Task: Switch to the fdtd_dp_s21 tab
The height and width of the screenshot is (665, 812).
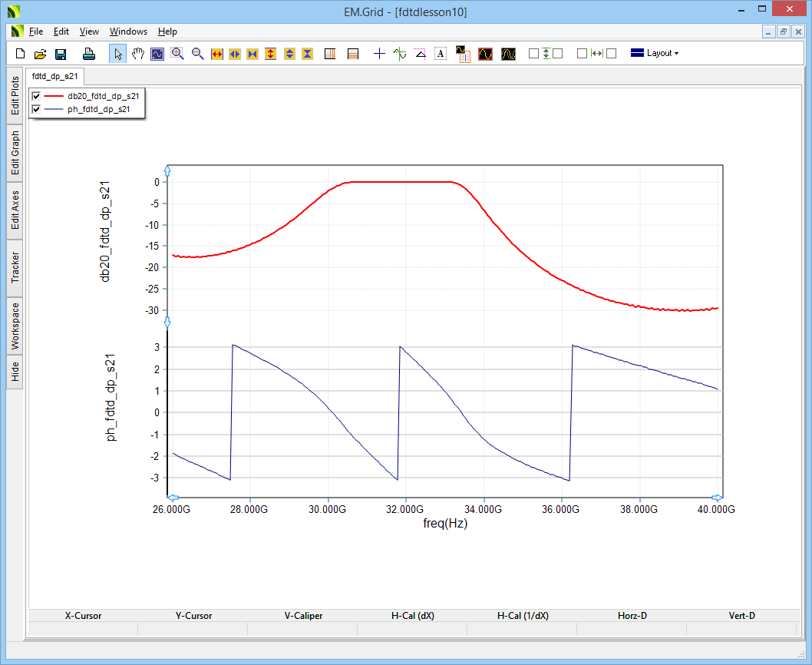Action: point(54,77)
